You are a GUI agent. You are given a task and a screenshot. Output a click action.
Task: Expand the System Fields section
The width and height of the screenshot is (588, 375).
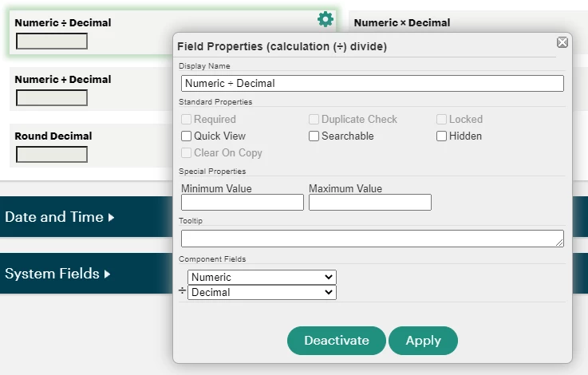57,274
